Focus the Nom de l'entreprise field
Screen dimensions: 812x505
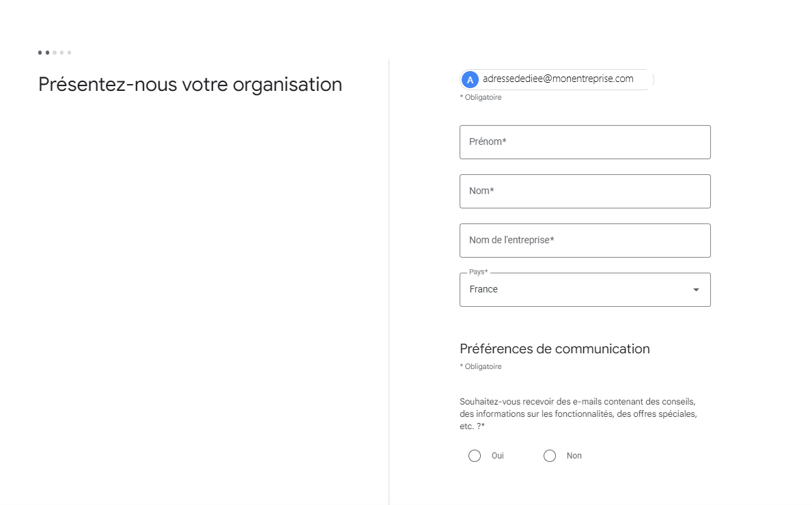click(585, 241)
